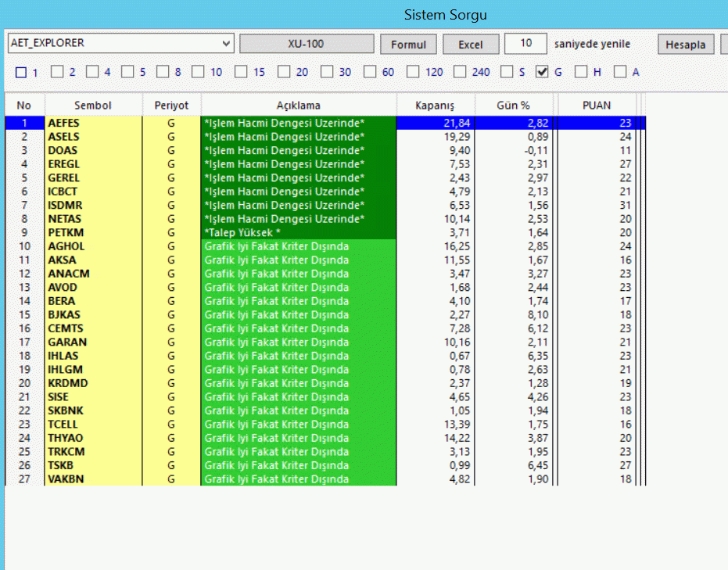Click the Kapanış value 14,22 for THYAO
Image resolution: width=728 pixels, height=570 pixels.
pos(457,438)
